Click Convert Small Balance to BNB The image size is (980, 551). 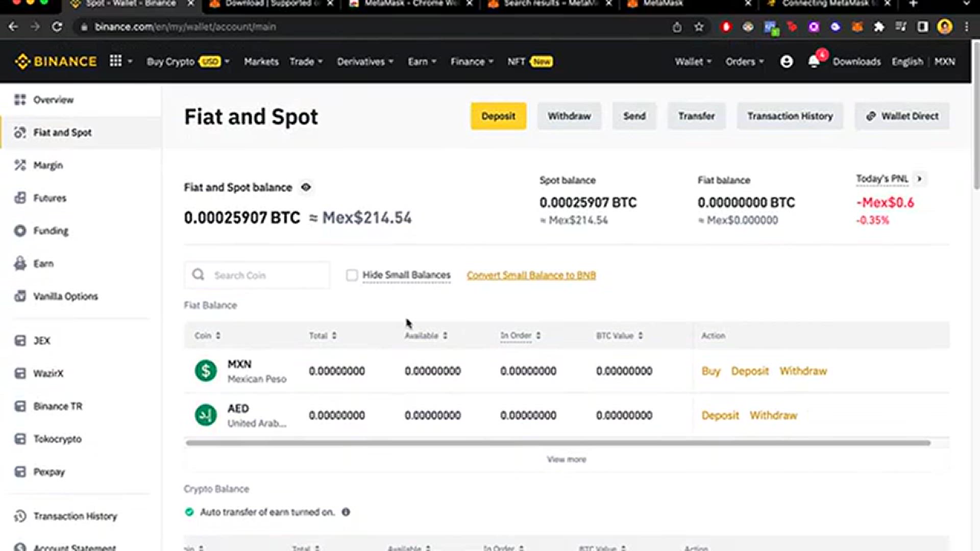coord(531,275)
